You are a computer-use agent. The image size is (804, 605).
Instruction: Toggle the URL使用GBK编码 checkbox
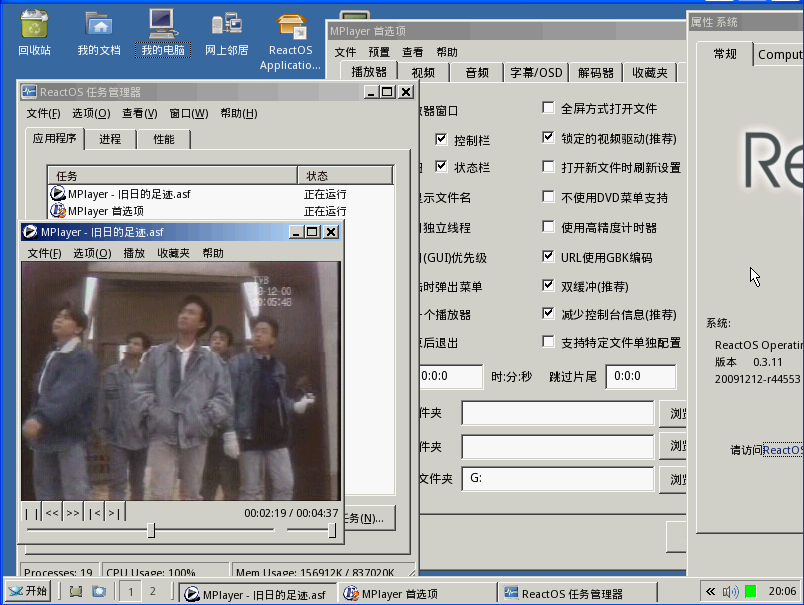click(548, 256)
